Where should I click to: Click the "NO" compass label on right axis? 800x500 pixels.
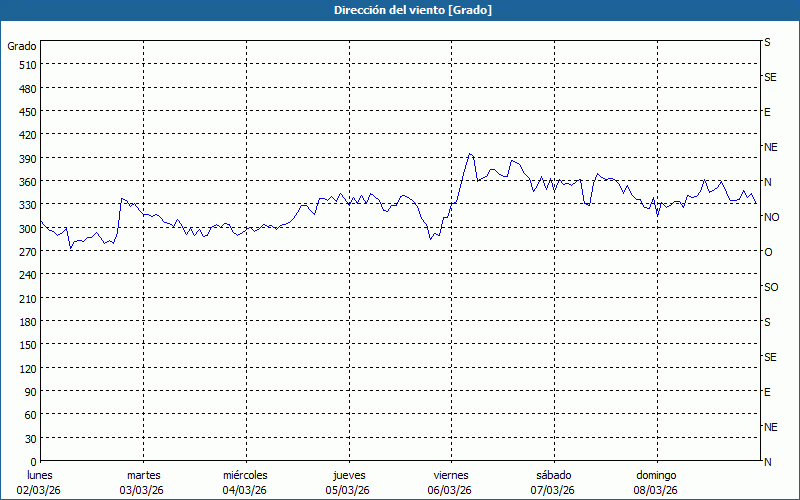tap(771, 217)
